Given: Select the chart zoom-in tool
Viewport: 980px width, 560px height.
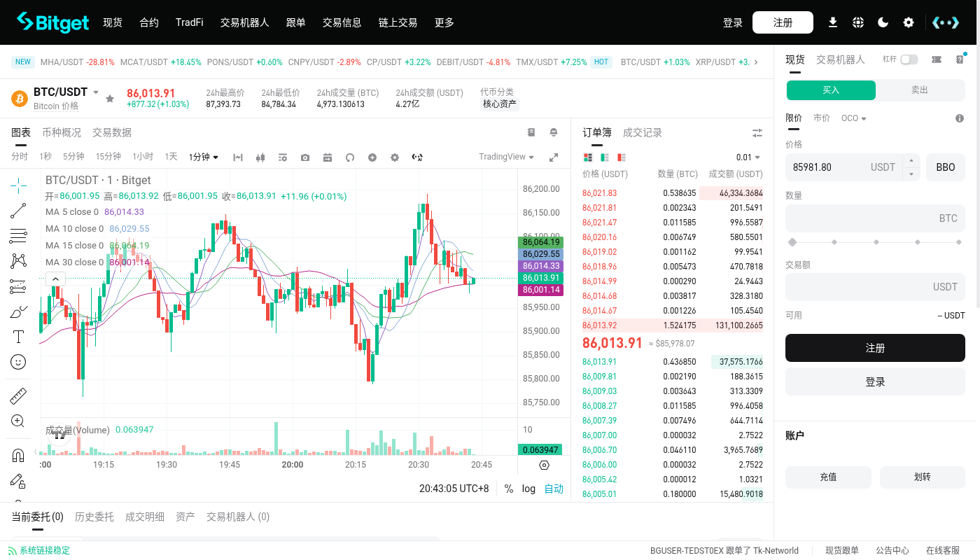Looking at the screenshot, I should pyautogui.click(x=18, y=421).
